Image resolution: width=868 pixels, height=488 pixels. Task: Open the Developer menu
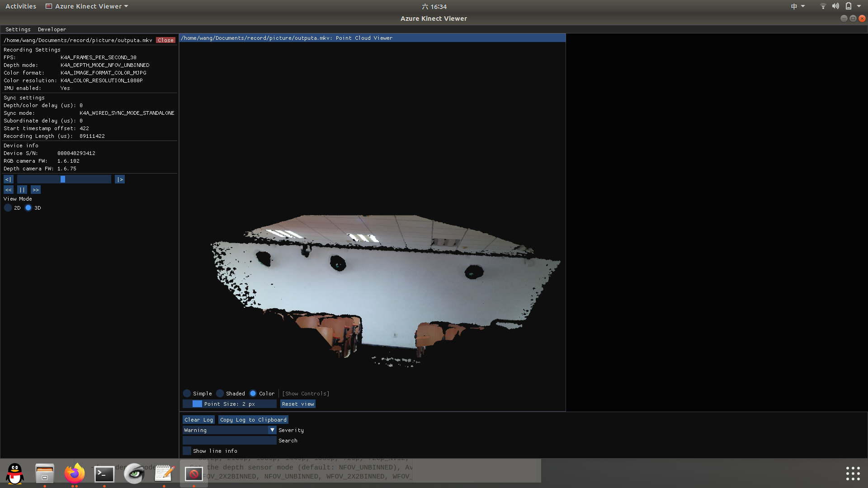click(52, 29)
